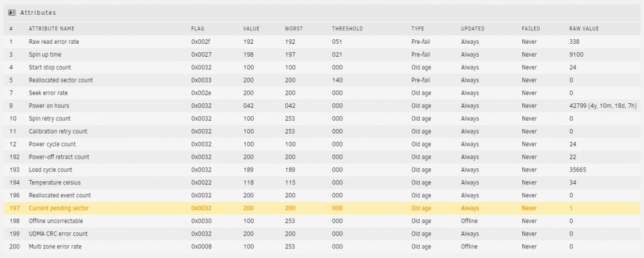Select the Raw read error rate row
Screen dimensions: 644x258
tap(322, 41)
